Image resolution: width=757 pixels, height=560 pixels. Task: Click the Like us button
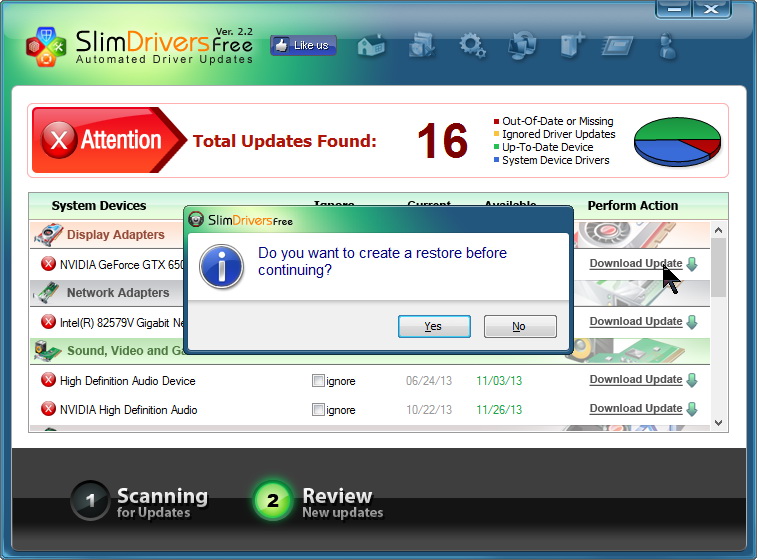tap(303, 45)
